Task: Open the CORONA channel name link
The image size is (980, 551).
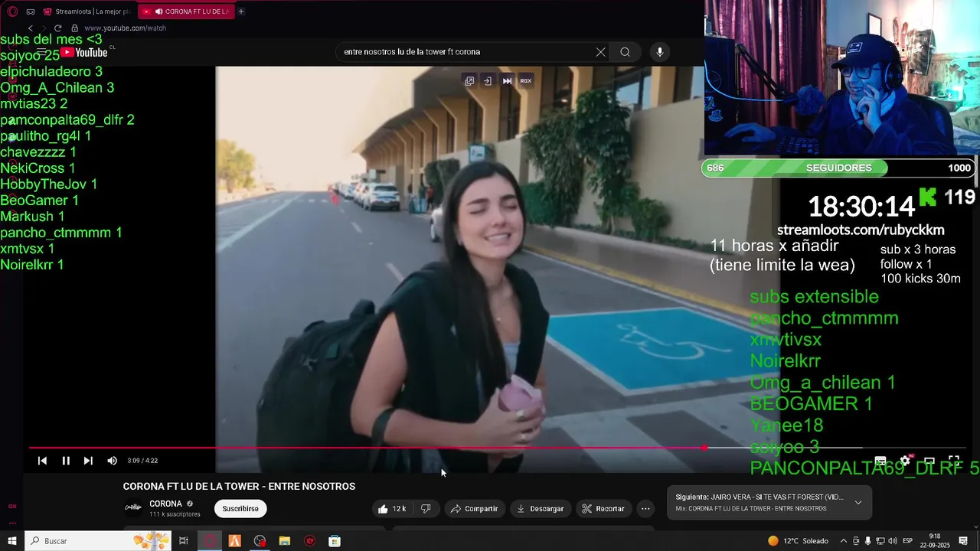Action: [x=165, y=504]
